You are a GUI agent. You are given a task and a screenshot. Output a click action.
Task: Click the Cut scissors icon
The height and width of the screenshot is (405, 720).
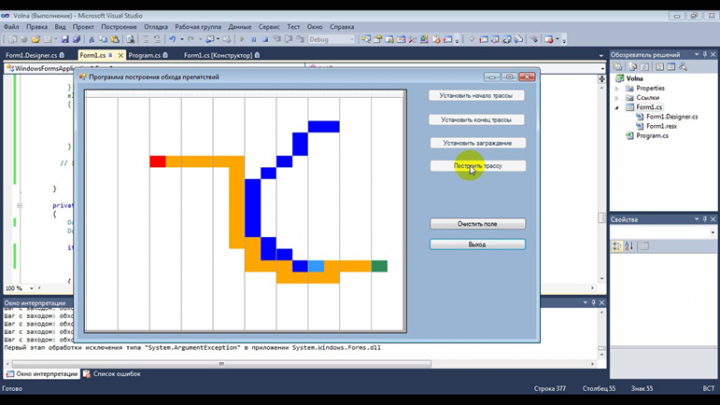pos(91,39)
